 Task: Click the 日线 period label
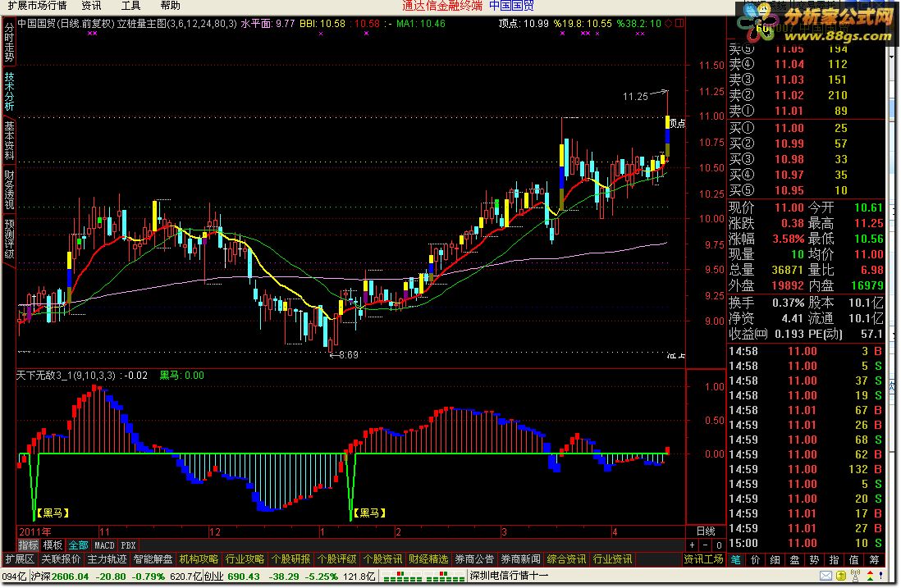click(x=706, y=531)
